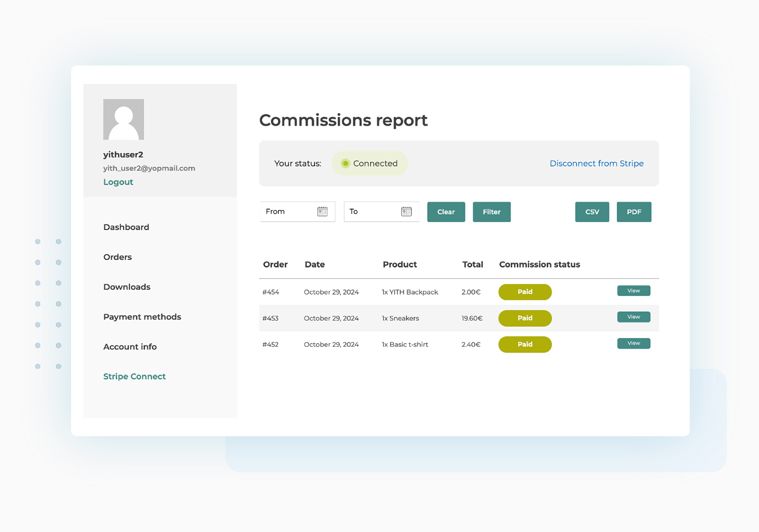
Task: Log out of the yithuser2 account
Action: tap(118, 182)
